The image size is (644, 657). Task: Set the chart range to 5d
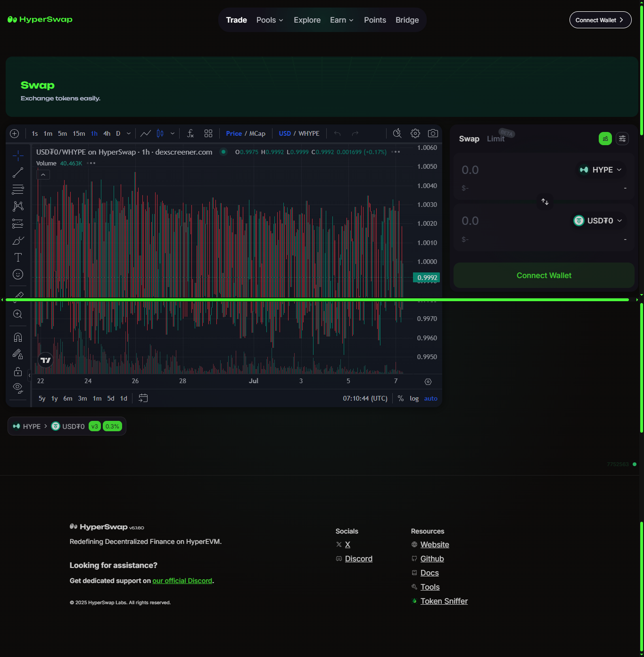(111, 398)
